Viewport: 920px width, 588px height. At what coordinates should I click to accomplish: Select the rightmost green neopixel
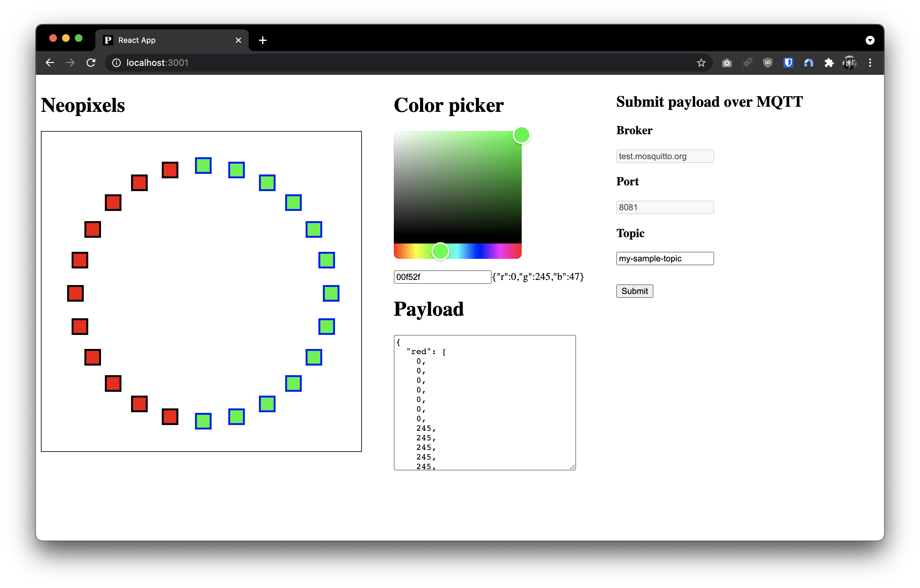coord(331,293)
